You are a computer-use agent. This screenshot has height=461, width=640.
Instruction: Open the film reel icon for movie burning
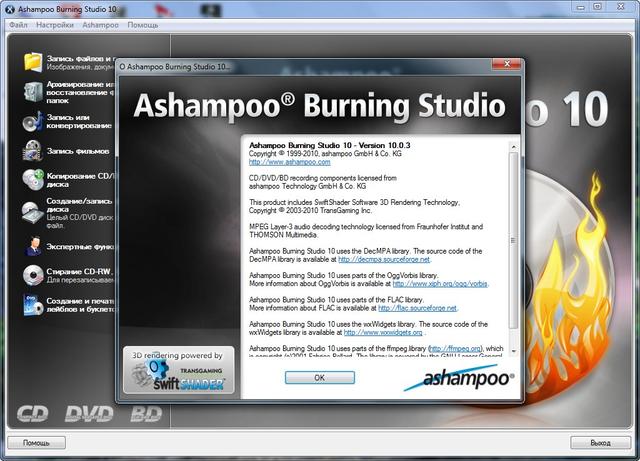click(33, 151)
